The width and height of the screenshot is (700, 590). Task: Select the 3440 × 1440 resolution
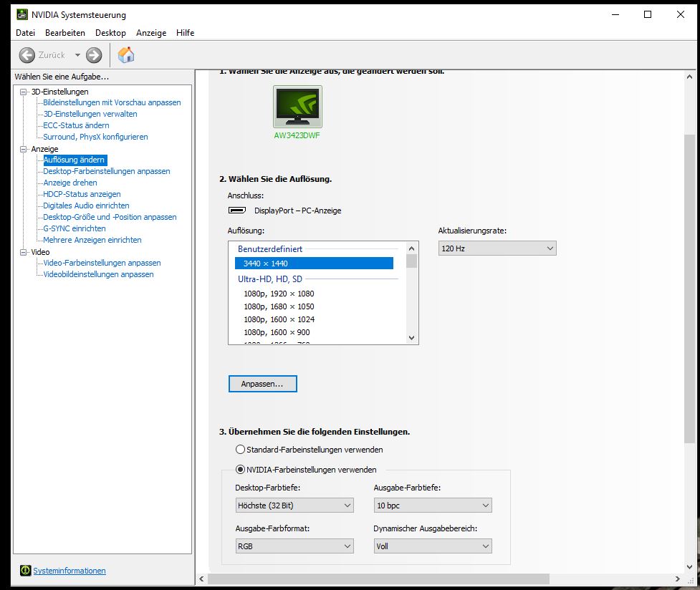(x=314, y=263)
